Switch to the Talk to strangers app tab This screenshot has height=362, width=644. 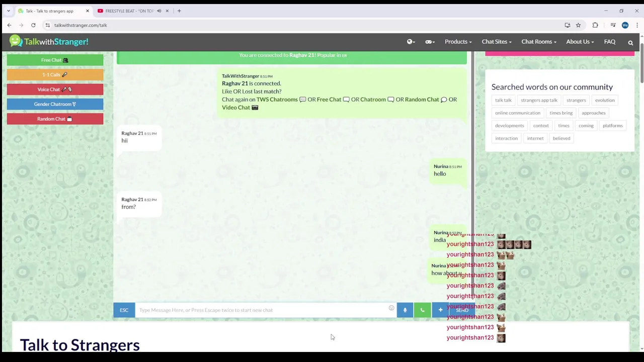[54, 11]
